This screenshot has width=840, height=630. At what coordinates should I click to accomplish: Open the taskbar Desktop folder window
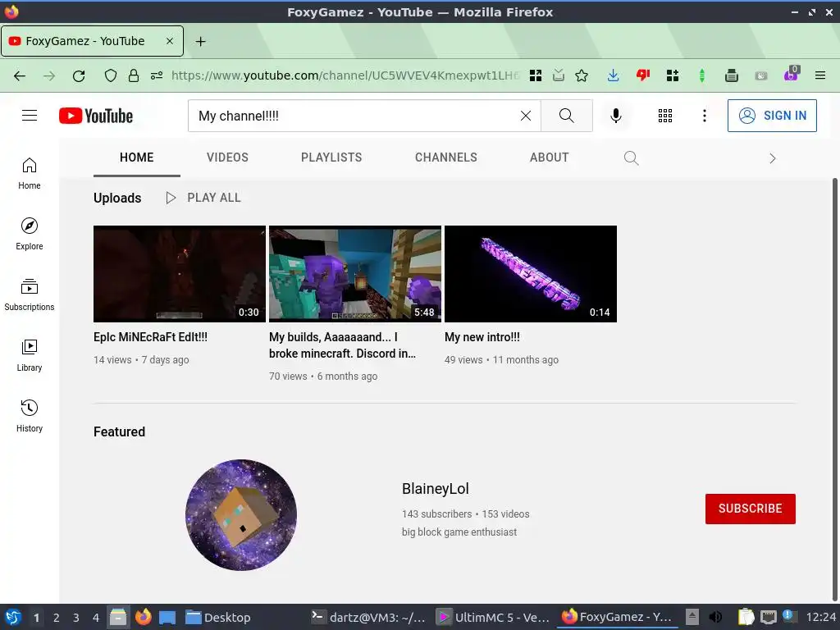218,618
